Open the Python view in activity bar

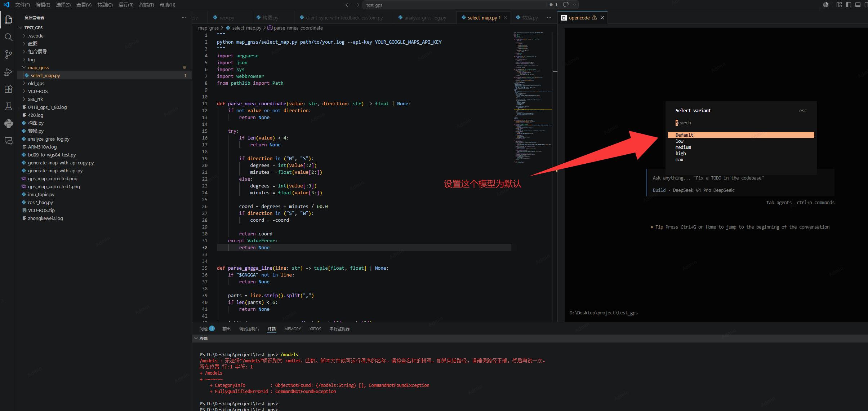tap(9, 124)
